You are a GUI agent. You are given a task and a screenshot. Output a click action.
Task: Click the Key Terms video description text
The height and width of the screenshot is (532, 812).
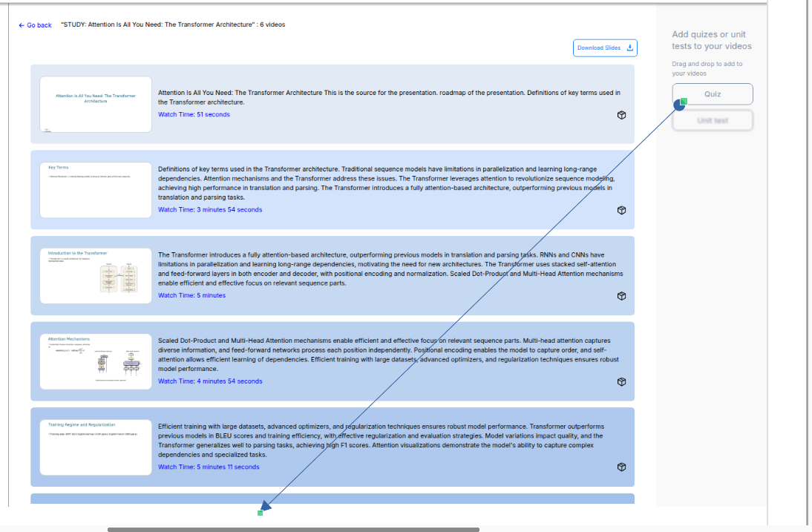coord(386,183)
